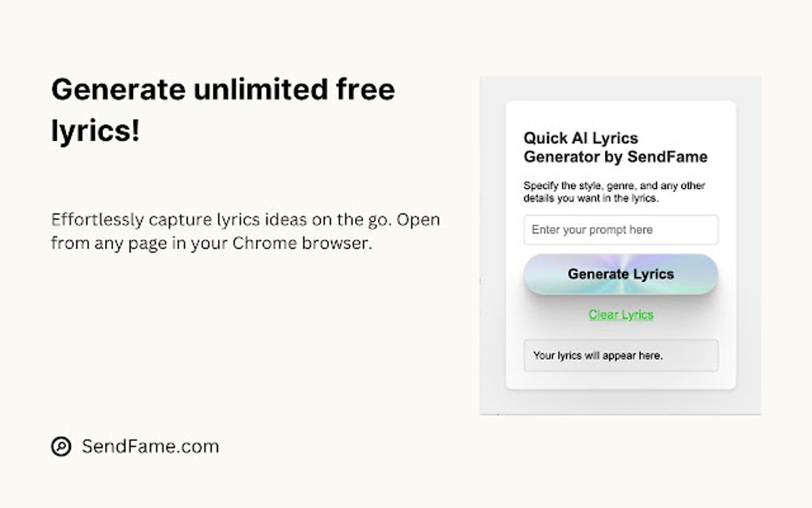812x508 pixels.
Task: Click the word 'unlimited' in the main heading
Action: click(x=260, y=89)
